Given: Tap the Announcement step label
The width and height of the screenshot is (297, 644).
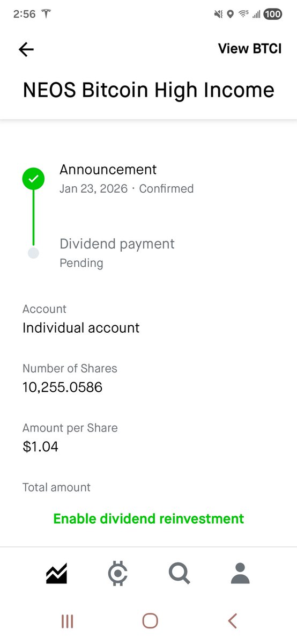Looking at the screenshot, I should (108, 170).
